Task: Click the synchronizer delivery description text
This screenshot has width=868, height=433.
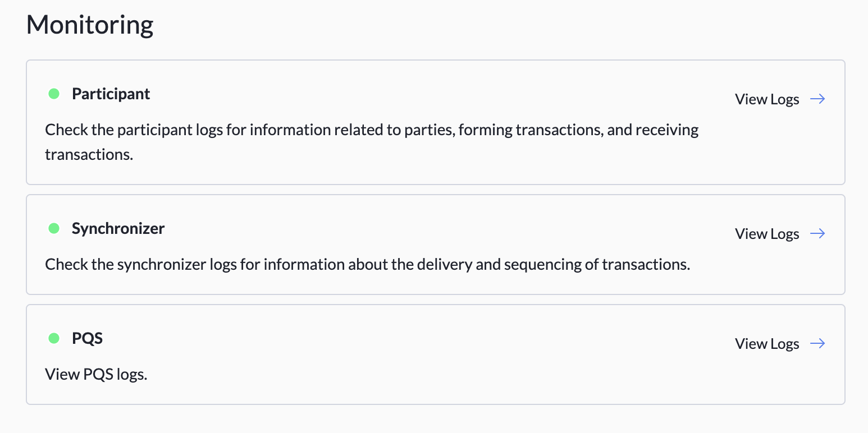Action: tap(367, 264)
